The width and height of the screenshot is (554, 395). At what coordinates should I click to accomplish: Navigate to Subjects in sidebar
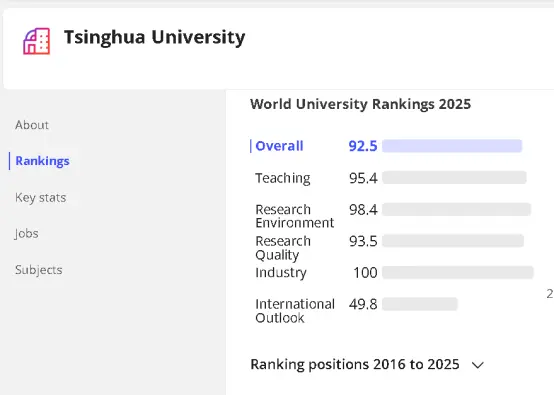point(39,270)
